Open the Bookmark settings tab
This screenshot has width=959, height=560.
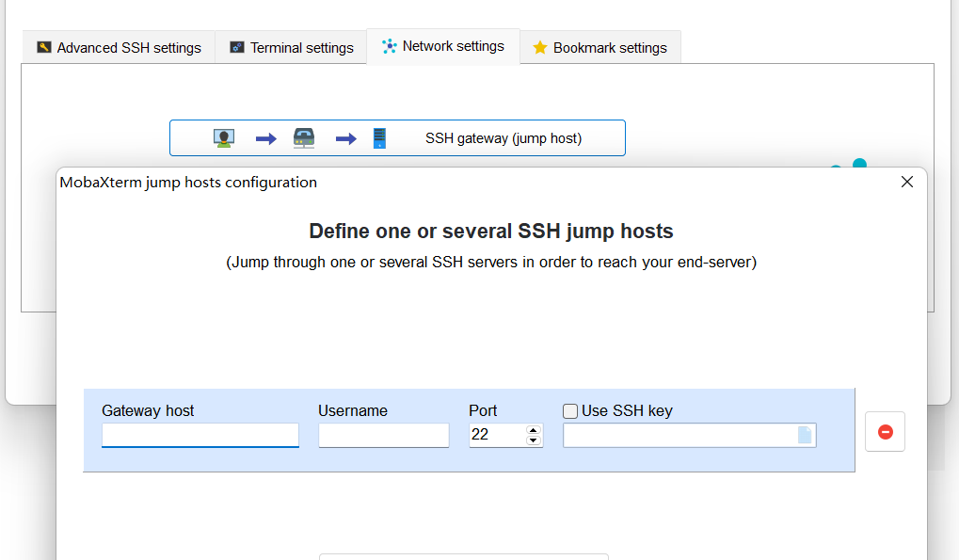[600, 48]
